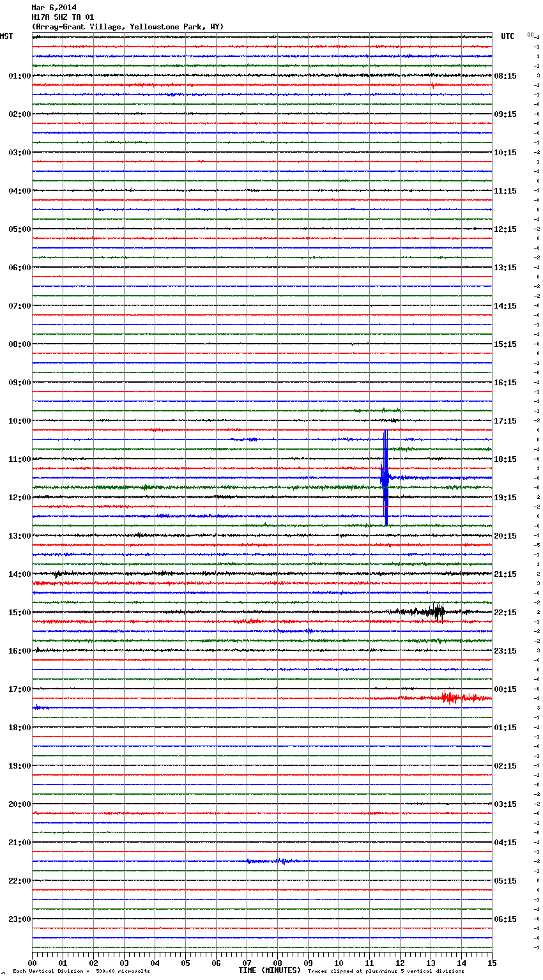Click the '05:15' UTC time label

(505, 881)
